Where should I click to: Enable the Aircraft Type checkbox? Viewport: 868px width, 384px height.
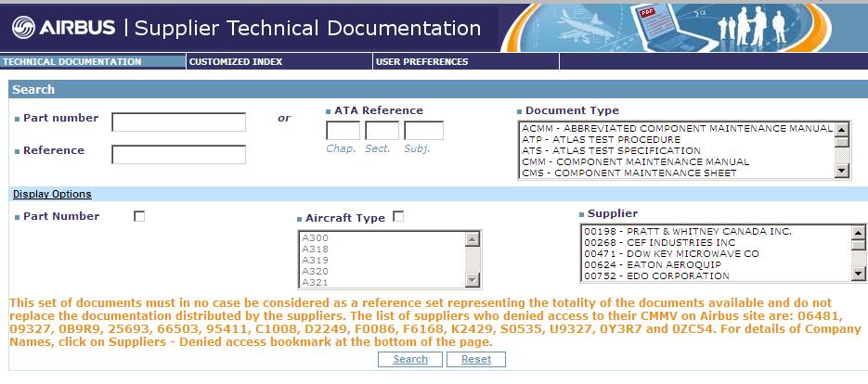(x=398, y=216)
